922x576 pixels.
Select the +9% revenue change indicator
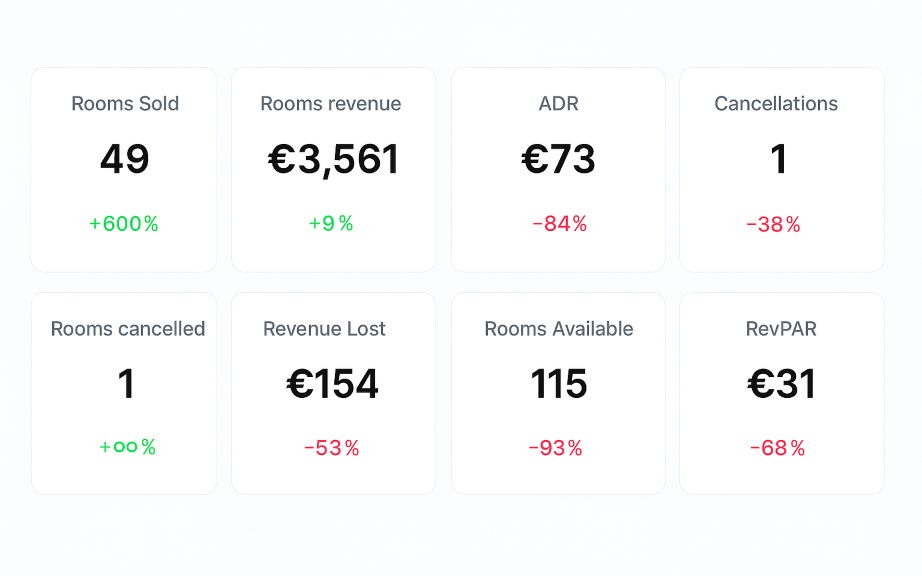coord(331,224)
